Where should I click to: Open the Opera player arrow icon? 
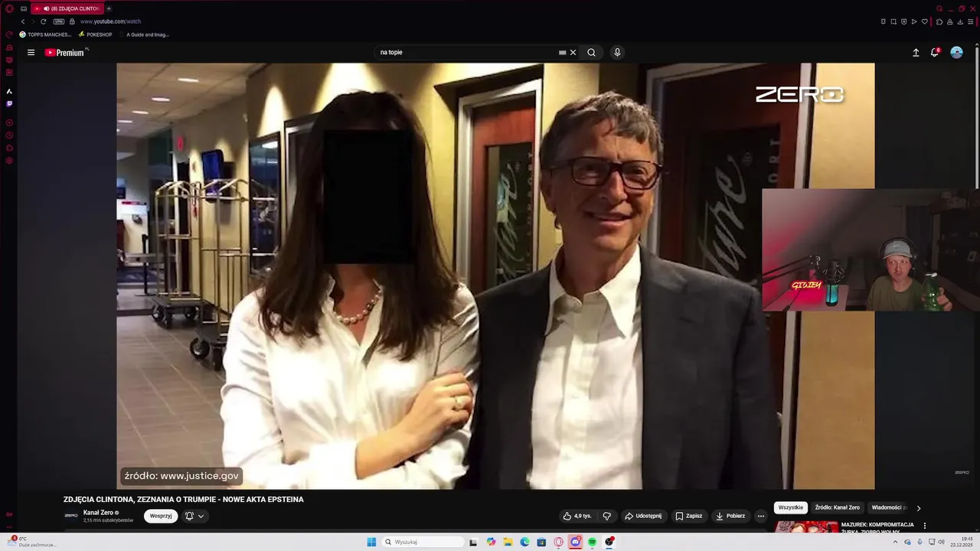click(913, 21)
